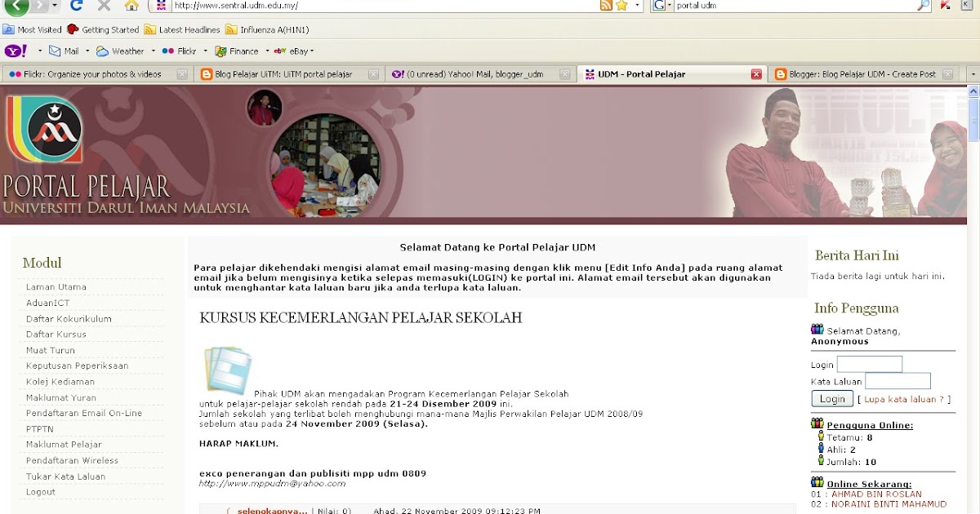Click the RSS feed icon in address bar
Image resolution: width=980 pixels, height=514 pixels.
[x=606, y=5]
